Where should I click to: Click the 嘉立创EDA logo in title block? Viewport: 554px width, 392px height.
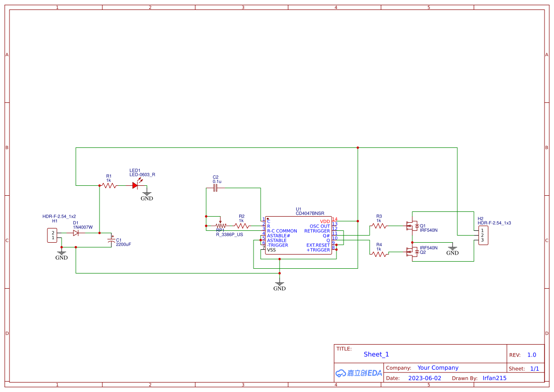(x=358, y=373)
